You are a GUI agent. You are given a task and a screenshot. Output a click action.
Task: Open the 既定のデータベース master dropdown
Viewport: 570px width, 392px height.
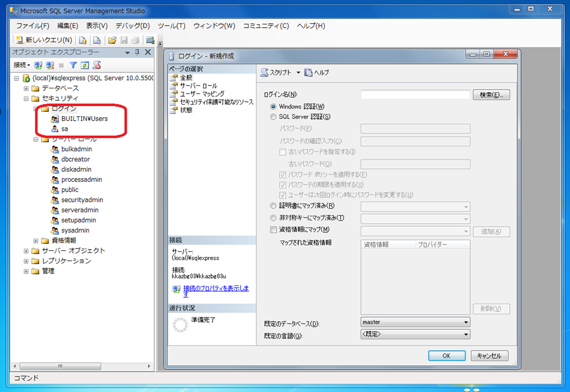point(415,322)
